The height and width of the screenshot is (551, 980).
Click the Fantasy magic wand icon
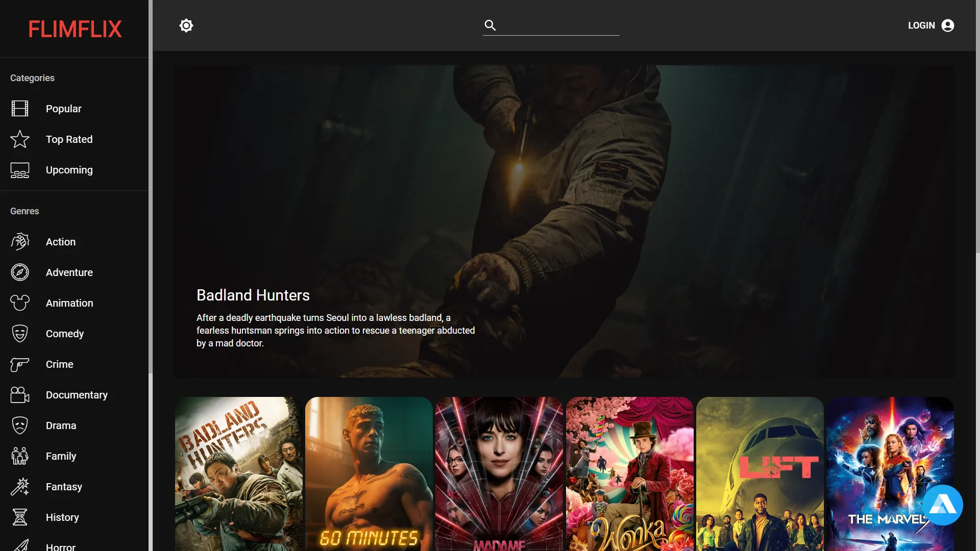[x=20, y=487]
